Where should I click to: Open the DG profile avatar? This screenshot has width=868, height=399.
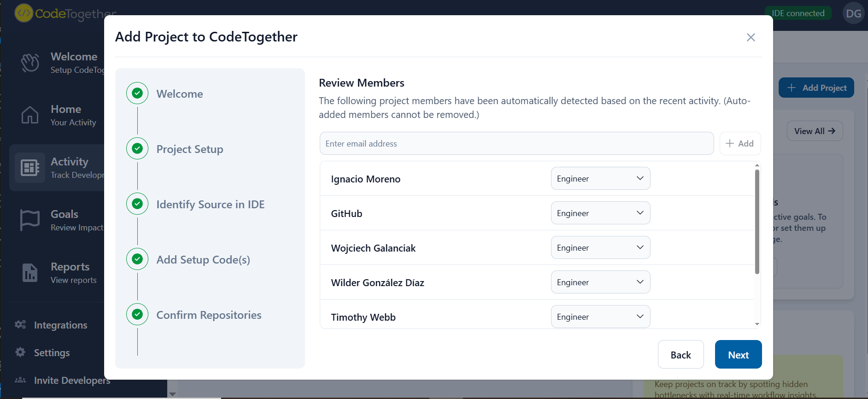click(853, 13)
